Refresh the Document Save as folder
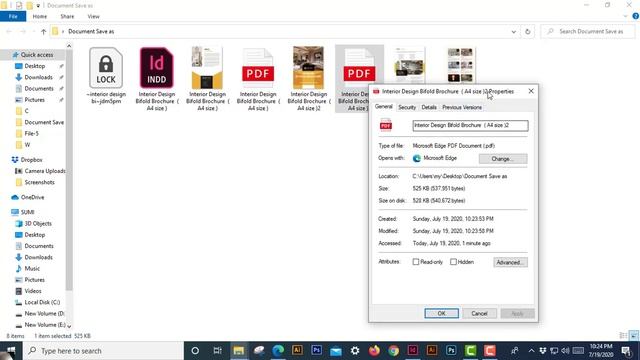Viewport: 640px width, 360px height. (528, 31)
